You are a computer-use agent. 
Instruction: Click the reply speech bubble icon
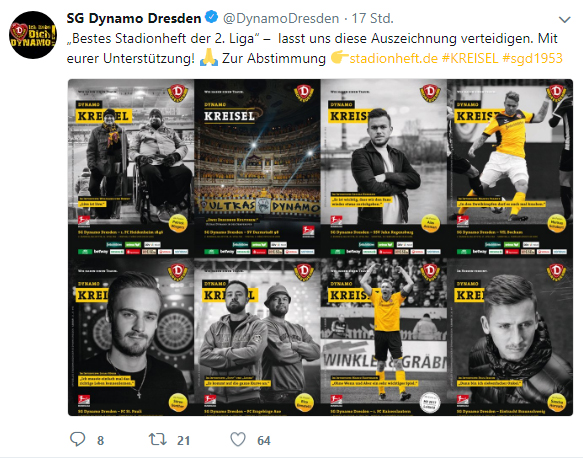pos(78,439)
